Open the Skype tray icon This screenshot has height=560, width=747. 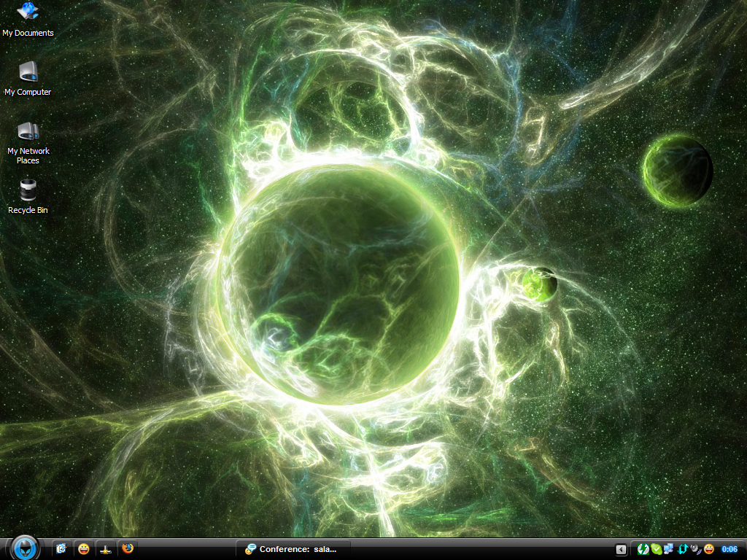point(656,549)
